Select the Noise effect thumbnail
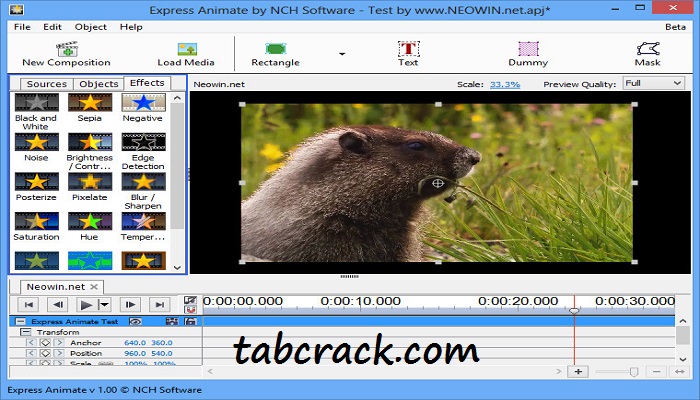Screen dimensions: 700x400 [37, 142]
